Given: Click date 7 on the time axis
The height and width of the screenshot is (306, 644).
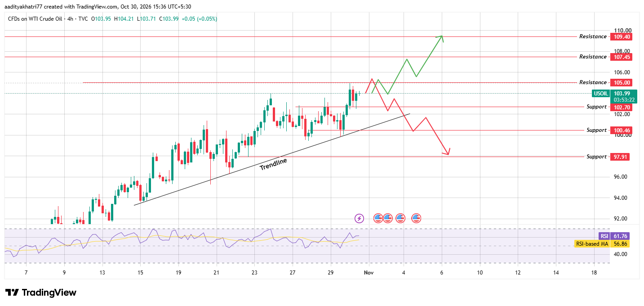Looking at the screenshot, I should coord(26,273).
